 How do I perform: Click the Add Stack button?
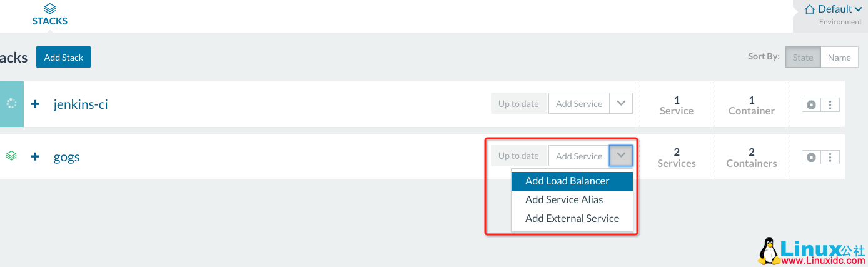pyautogui.click(x=64, y=57)
